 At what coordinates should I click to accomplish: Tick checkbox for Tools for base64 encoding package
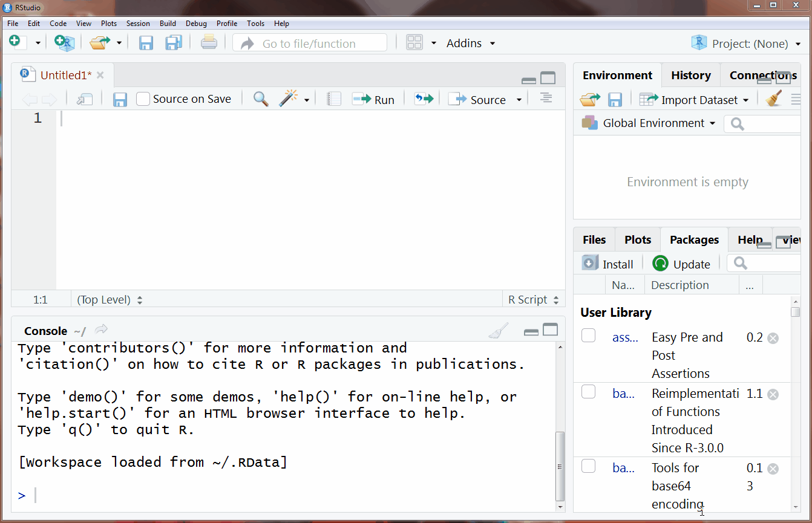click(588, 466)
